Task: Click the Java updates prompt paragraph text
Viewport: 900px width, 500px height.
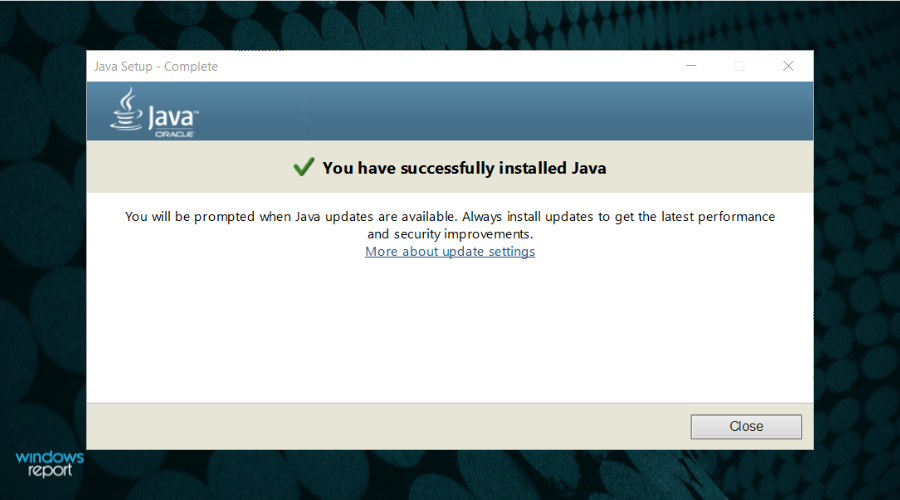Action: click(x=450, y=216)
